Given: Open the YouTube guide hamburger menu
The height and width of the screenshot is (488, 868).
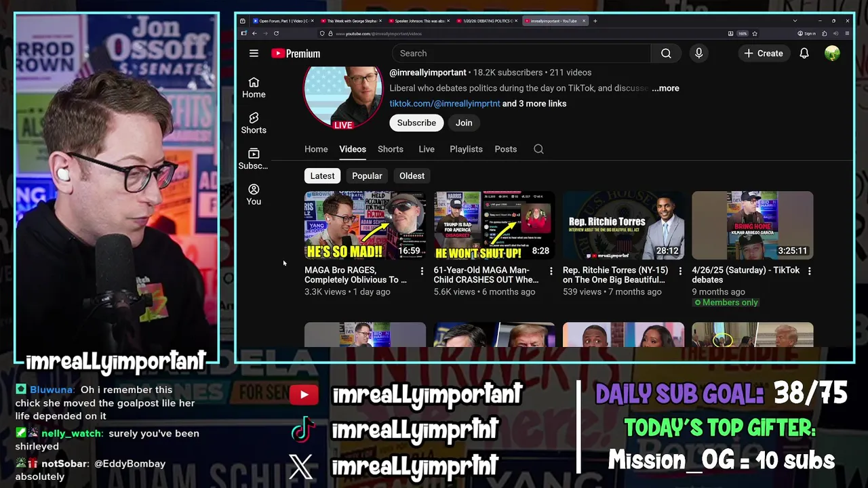Looking at the screenshot, I should point(254,54).
